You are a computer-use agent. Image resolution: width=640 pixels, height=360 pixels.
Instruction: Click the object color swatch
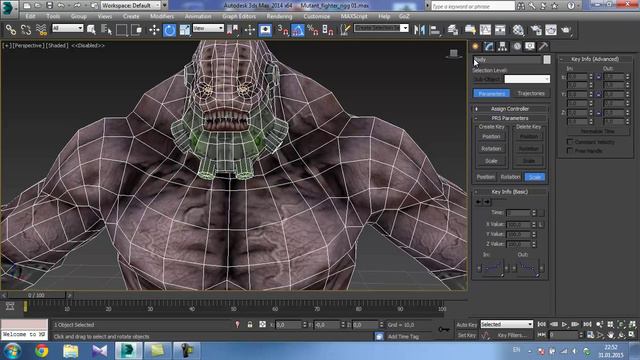click(547, 60)
